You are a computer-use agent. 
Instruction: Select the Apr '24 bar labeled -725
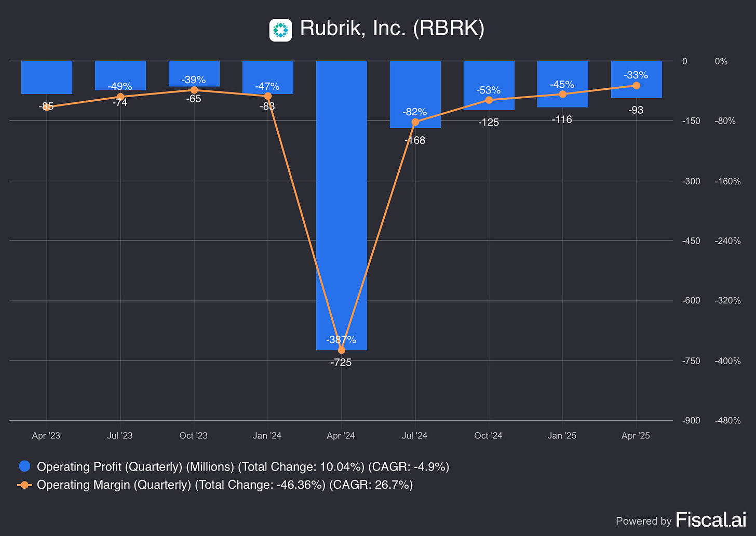click(342, 206)
